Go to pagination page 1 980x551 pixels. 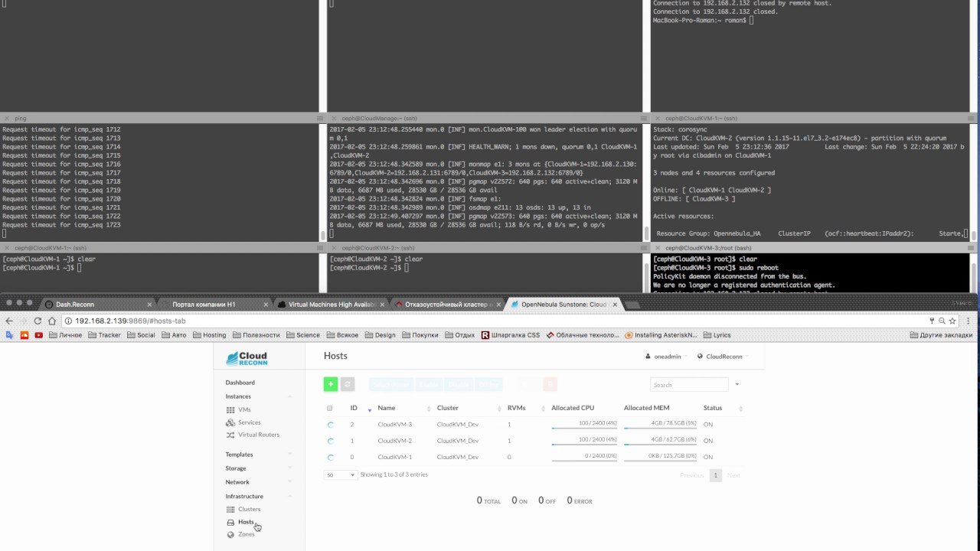pos(716,475)
